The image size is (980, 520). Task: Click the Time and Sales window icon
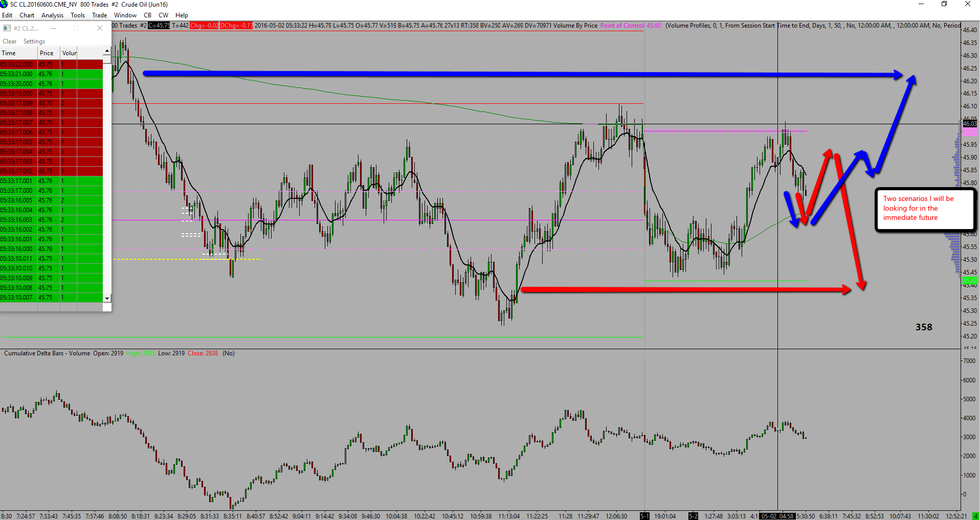click(7, 28)
